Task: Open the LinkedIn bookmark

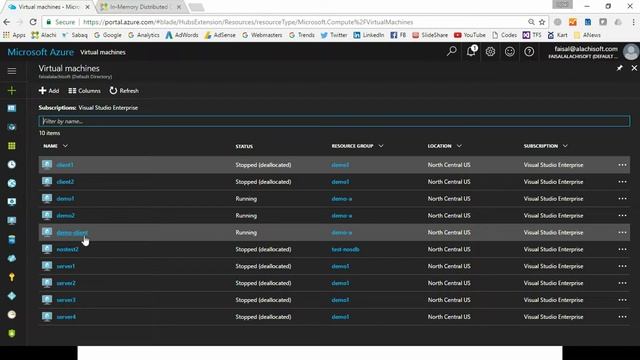Action: tap(369, 35)
